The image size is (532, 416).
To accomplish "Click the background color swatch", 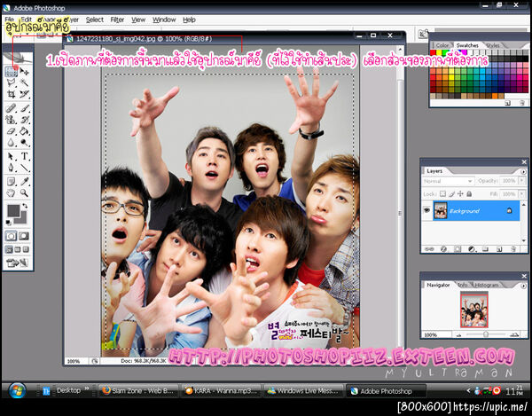I will click(x=22, y=220).
